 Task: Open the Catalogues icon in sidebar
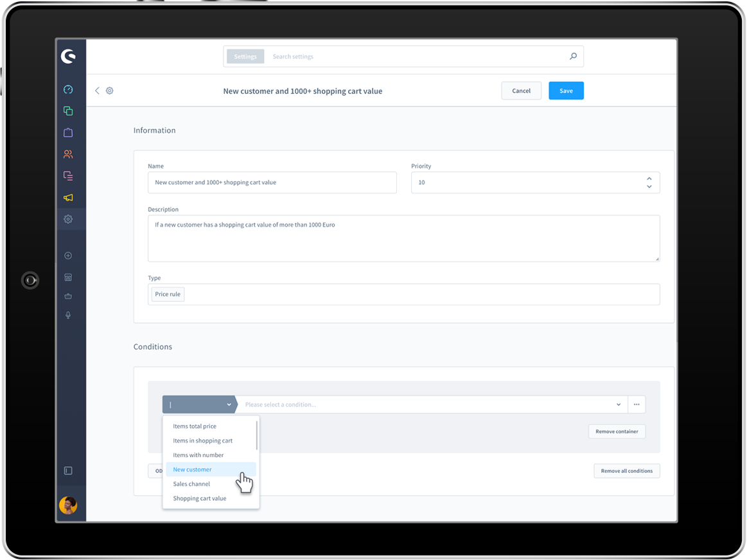click(x=68, y=111)
